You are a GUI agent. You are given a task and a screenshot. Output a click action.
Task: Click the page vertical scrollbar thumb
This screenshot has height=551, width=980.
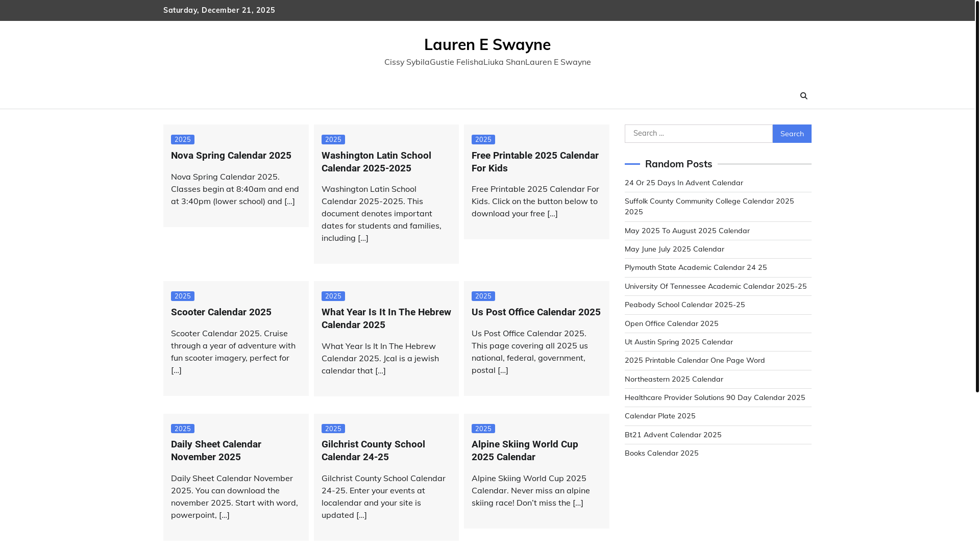977,196
